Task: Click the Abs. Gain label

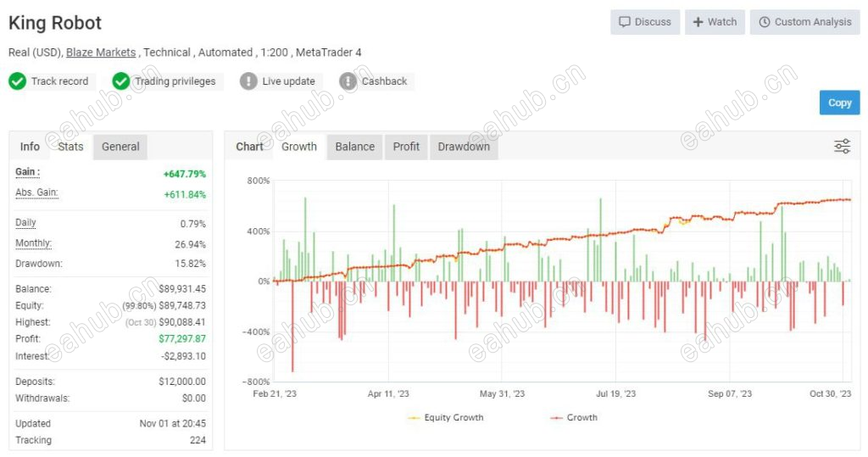Action: tap(36, 192)
